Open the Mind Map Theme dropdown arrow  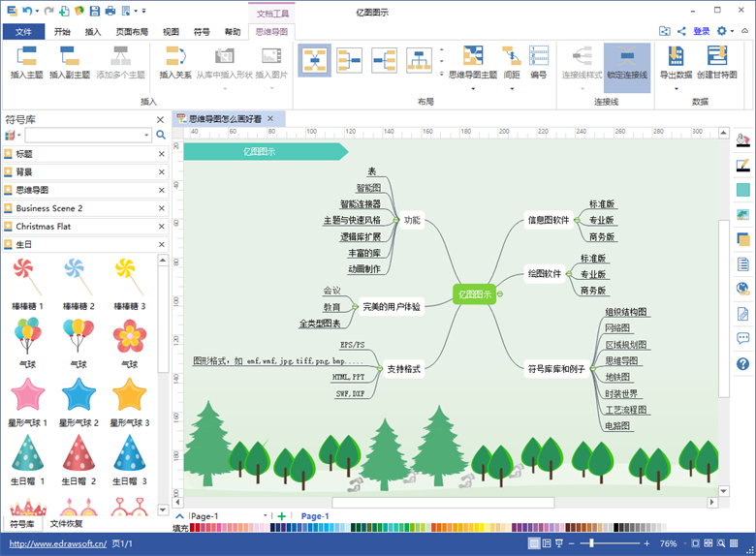pyautogui.click(x=473, y=89)
